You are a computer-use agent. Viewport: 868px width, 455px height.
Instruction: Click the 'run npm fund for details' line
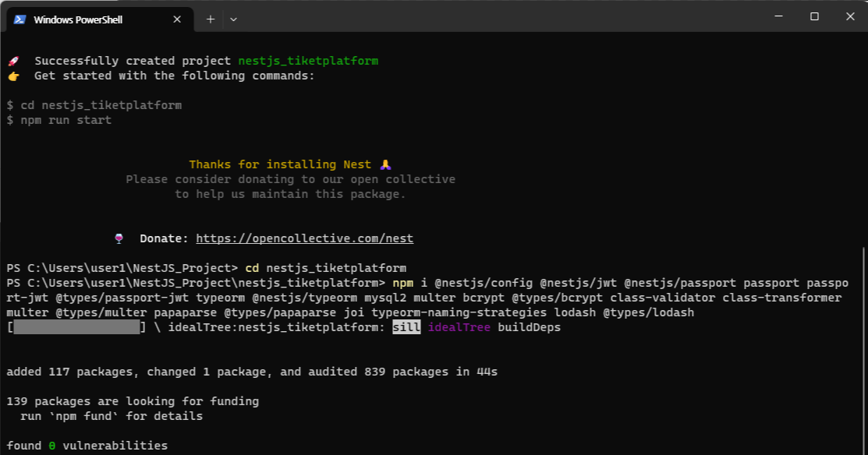[x=112, y=416]
